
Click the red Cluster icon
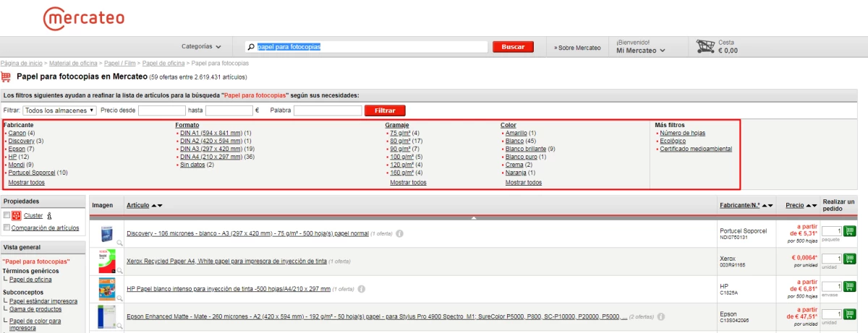click(17, 215)
